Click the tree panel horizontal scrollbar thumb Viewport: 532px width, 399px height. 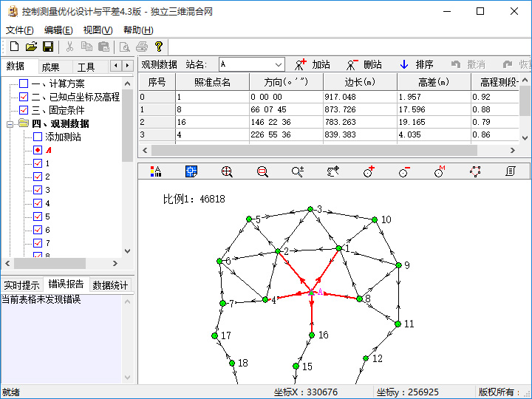(50, 263)
